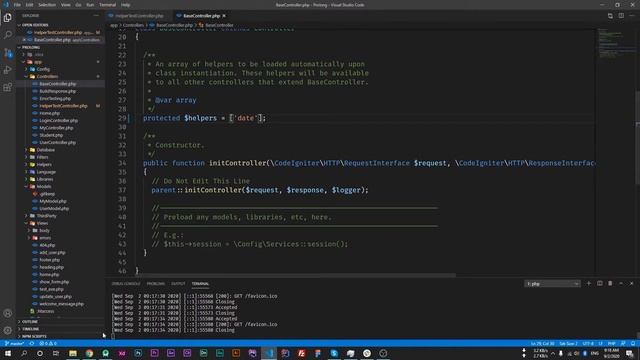Change indentation via Tab Size status item

pyautogui.click(x=568, y=343)
